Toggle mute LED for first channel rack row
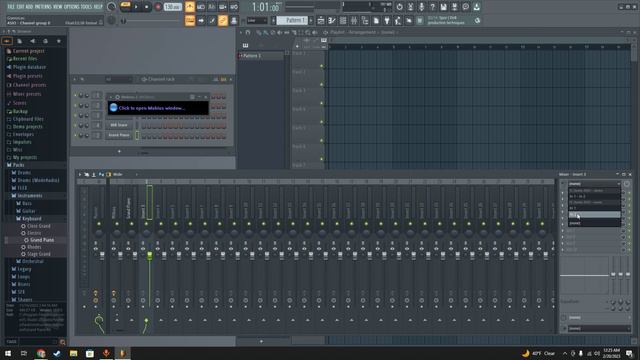 (75, 96)
